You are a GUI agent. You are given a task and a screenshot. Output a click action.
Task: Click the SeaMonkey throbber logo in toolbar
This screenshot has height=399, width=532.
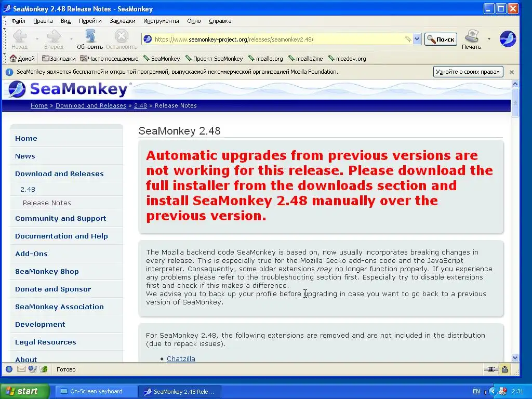coord(508,39)
